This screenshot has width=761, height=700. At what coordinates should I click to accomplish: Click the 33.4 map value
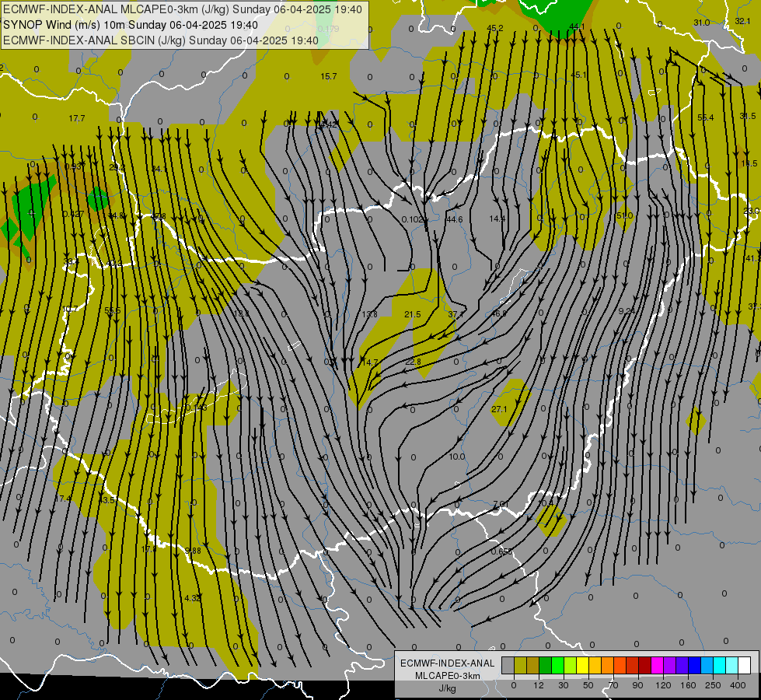pyautogui.click(x=72, y=261)
